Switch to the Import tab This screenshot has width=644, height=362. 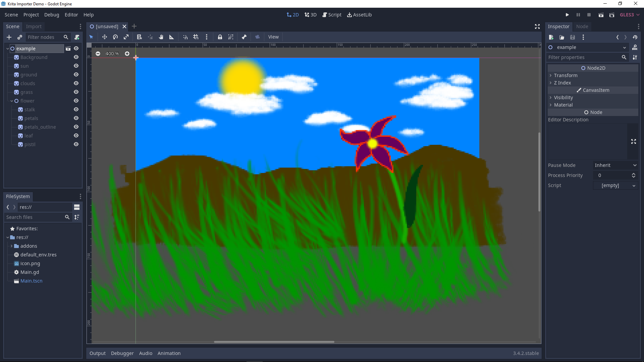click(x=34, y=26)
